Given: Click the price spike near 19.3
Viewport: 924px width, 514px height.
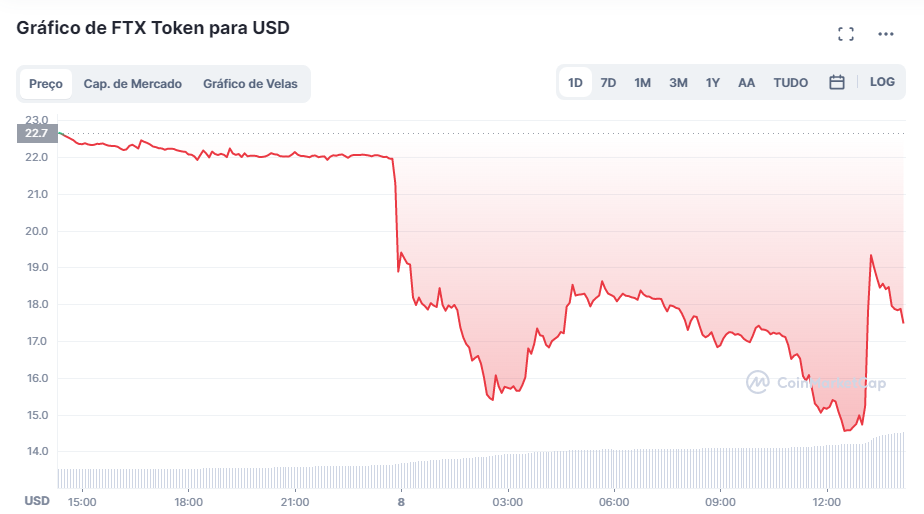Looking at the screenshot, I should click(x=871, y=256).
